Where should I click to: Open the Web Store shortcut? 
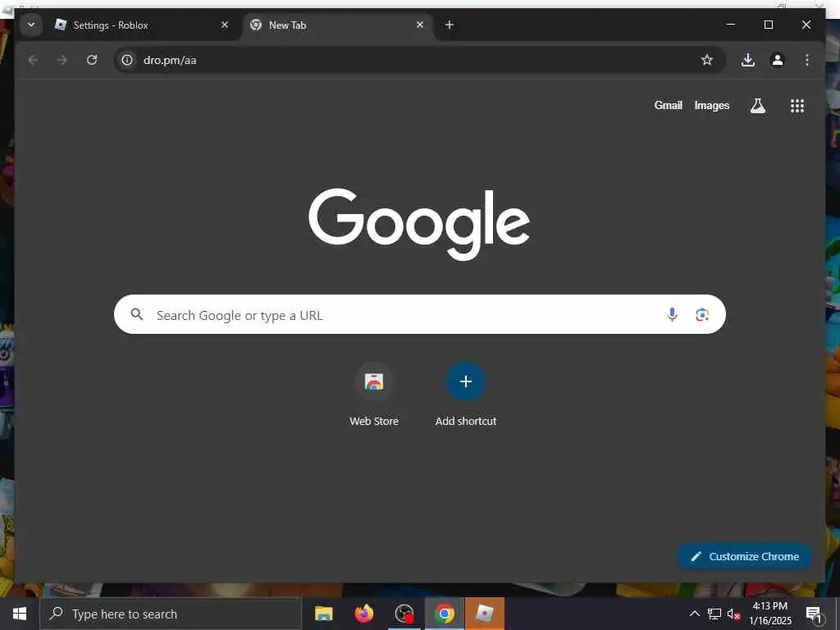[374, 395]
